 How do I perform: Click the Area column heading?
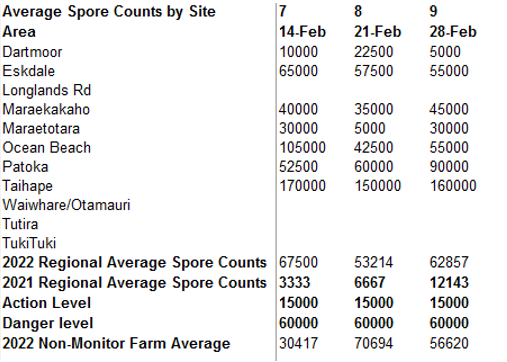pyautogui.click(x=19, y=32)
